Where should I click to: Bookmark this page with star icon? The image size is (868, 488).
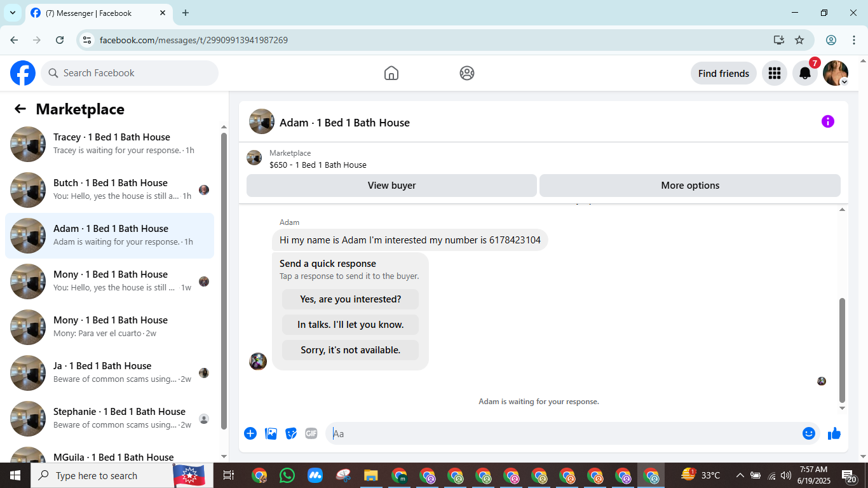point(799,40)
